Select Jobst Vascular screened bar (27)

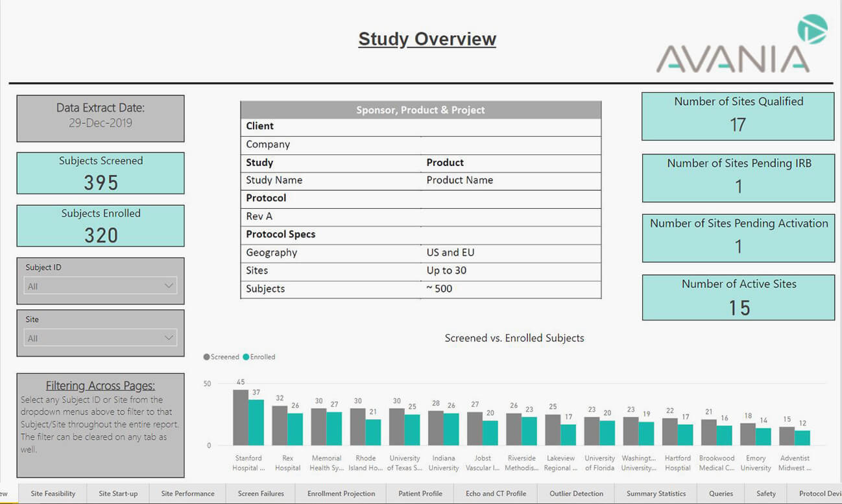(475, 429)
